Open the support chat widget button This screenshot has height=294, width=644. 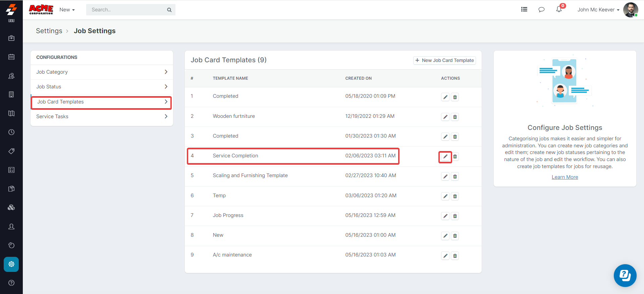pyautogui.click(x=625, y=276)
